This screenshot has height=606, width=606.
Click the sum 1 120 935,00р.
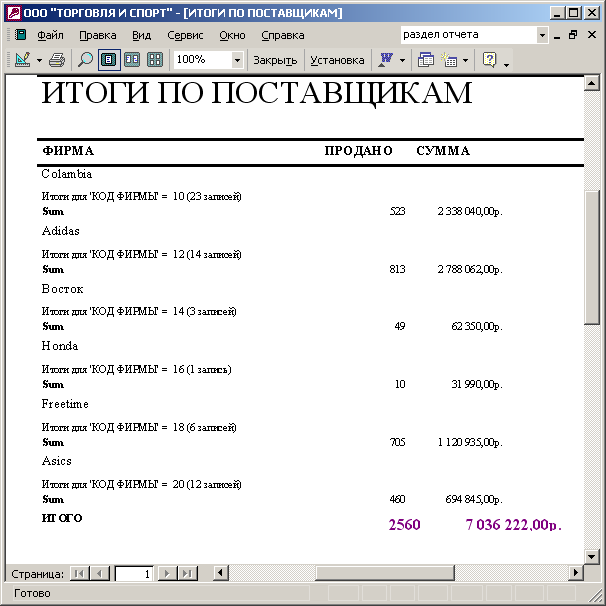point(470,443)
